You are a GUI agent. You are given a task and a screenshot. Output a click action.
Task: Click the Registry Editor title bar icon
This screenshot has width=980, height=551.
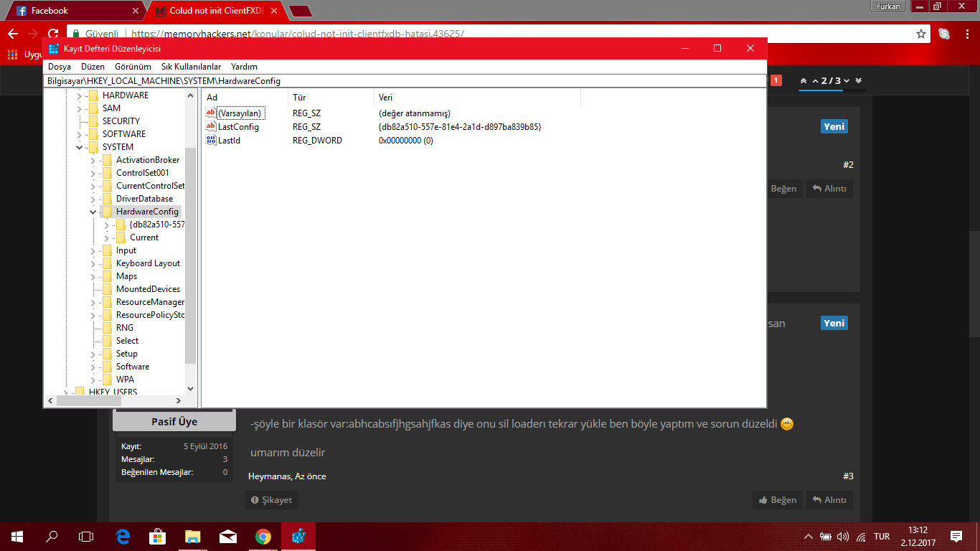tap(54, 48)
